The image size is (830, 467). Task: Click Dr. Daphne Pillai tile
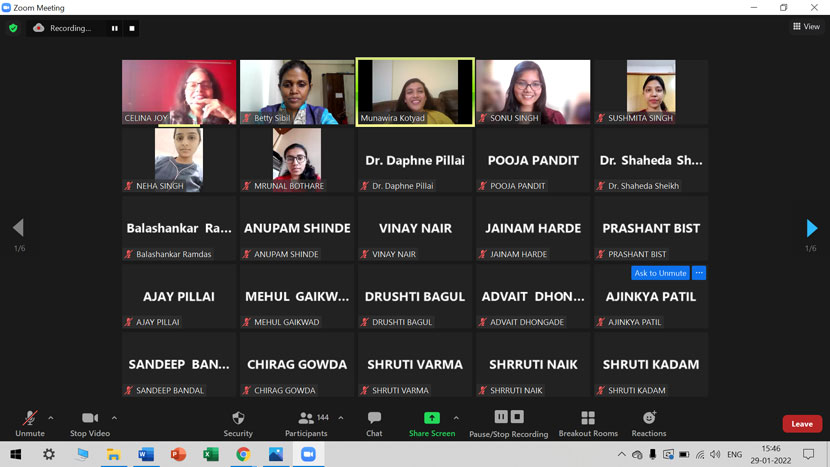coord(415,160)
